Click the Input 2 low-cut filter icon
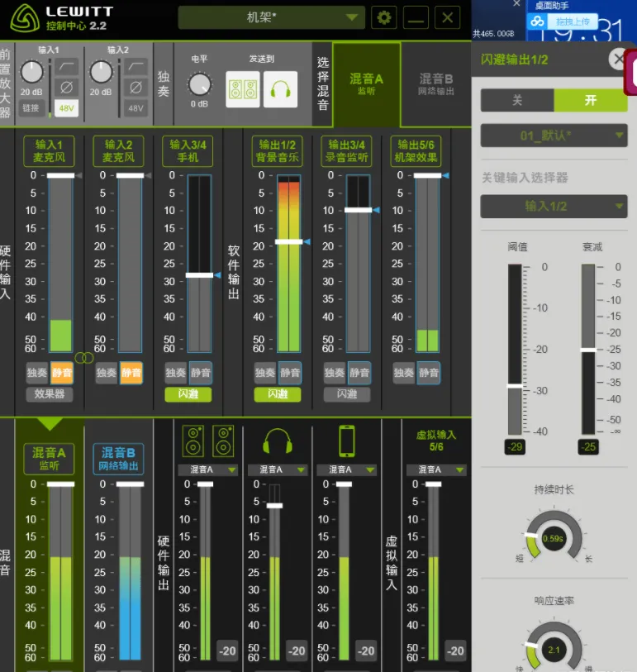Screen dimensions: 637x672 [x=136, y=66]
